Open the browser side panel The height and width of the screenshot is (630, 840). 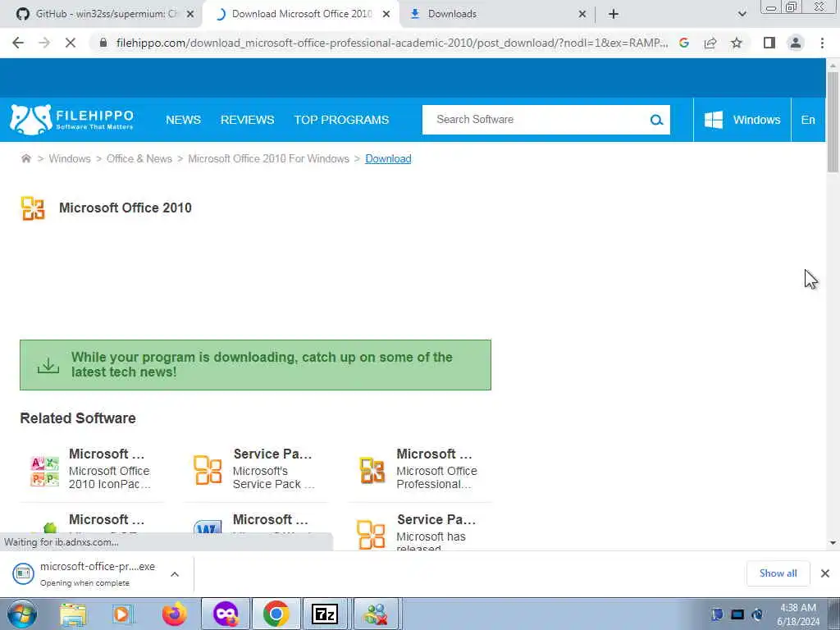click(x=769, y=43)
